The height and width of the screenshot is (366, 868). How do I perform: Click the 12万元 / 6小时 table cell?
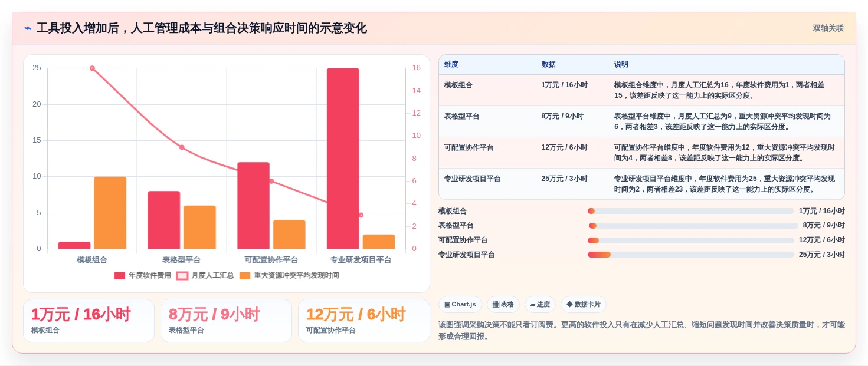[572, 153]
